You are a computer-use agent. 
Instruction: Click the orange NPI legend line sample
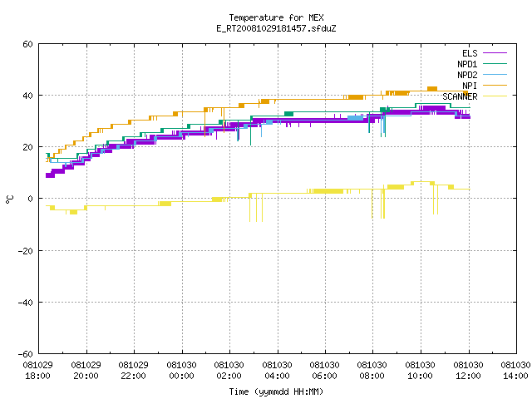click(495, 85)
